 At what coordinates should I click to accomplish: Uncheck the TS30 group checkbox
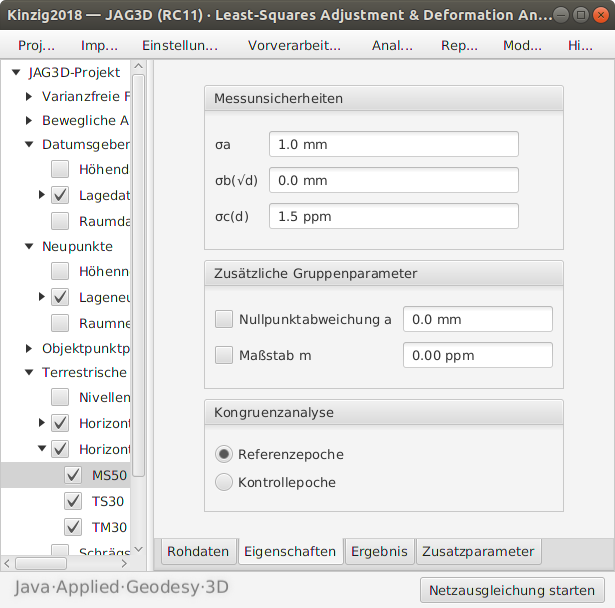coord(73,501)
